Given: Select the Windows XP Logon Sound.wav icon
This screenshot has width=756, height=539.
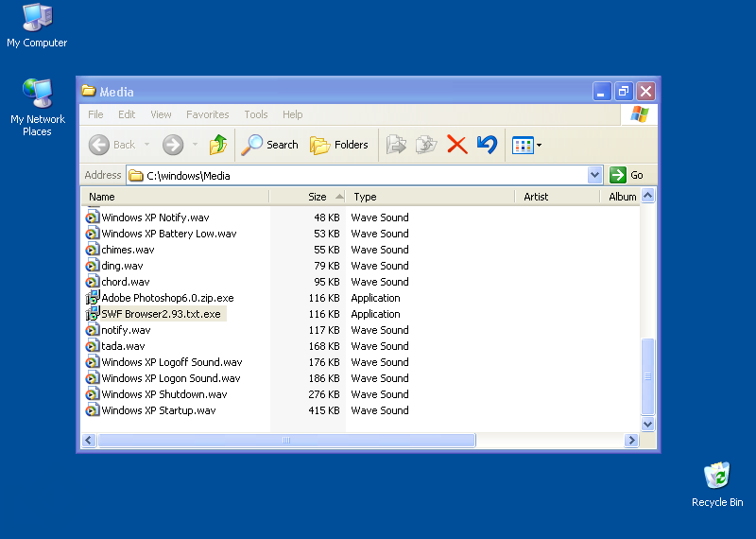Looking at the screenshot, I should (x=92, y=378).
